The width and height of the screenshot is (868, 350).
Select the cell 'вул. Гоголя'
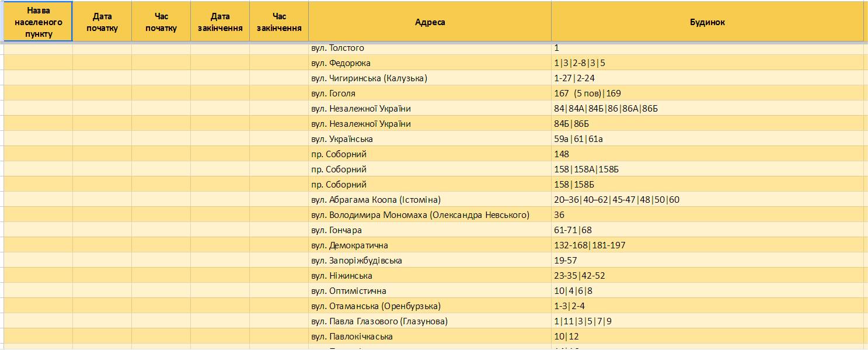pyautogui.click(x=430, y=93)
